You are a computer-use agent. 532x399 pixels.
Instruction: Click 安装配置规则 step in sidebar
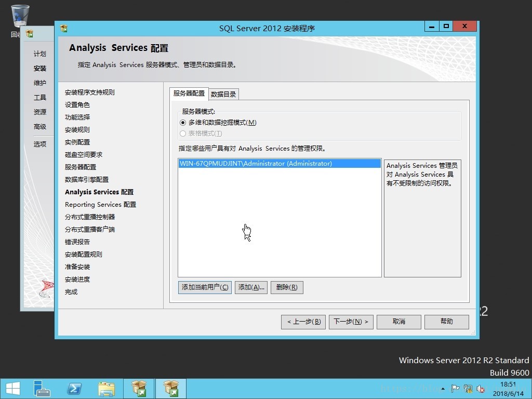tap(84, 255)
